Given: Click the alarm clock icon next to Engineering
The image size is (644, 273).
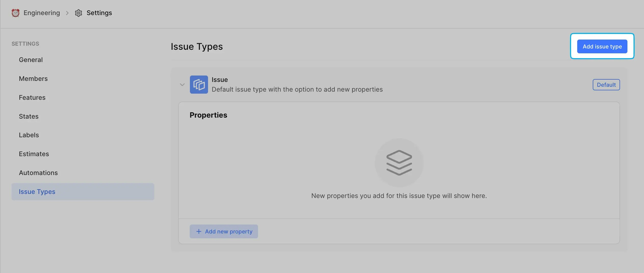Looking at the screenshot, I should point(15,13).
